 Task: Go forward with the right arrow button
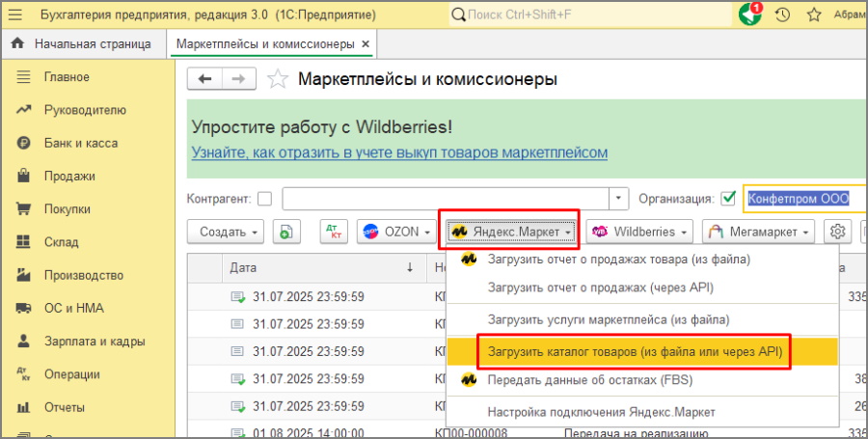(238, 79)
